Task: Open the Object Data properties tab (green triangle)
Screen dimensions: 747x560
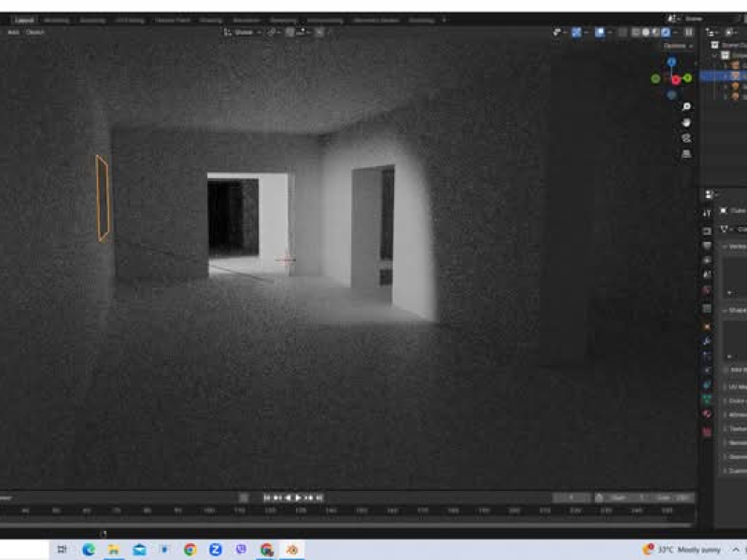Action: [x=707, y=399]
